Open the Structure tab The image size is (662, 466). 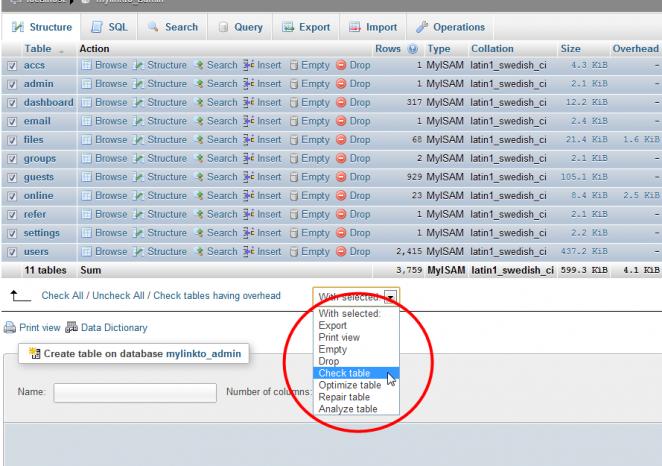[x=41, y=27]
